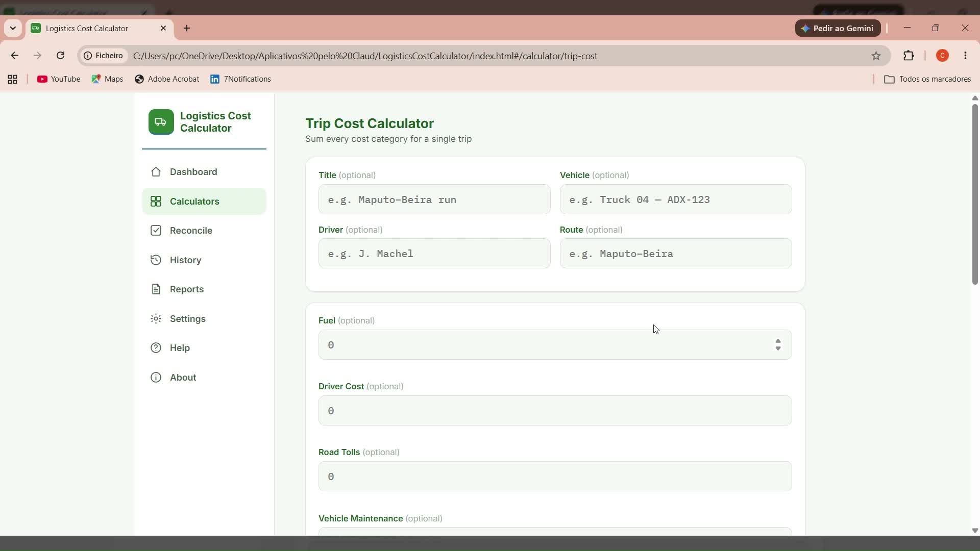Bookmark this page with the star icon
This screenshot has width=980, height=551.
[876, 56]
